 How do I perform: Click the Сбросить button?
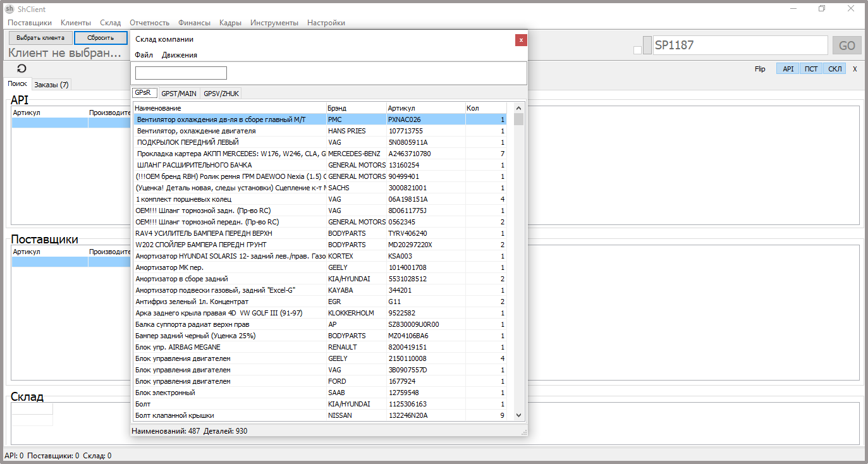point(101,38)
